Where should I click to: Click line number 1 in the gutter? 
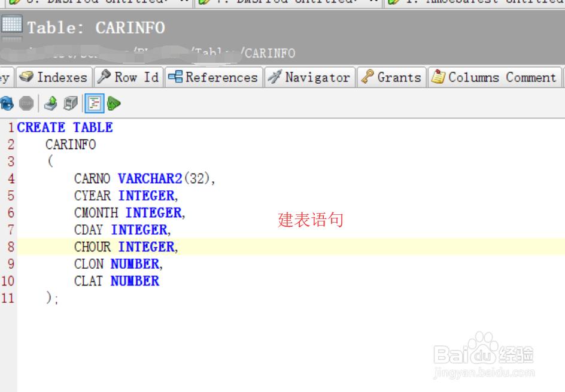[11, 127]
